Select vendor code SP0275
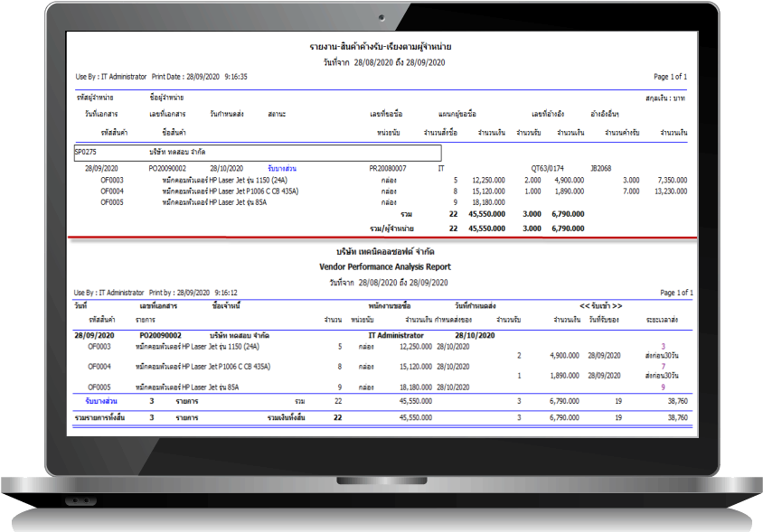This screenshot has height=532, width=763. tap(85, 152)
